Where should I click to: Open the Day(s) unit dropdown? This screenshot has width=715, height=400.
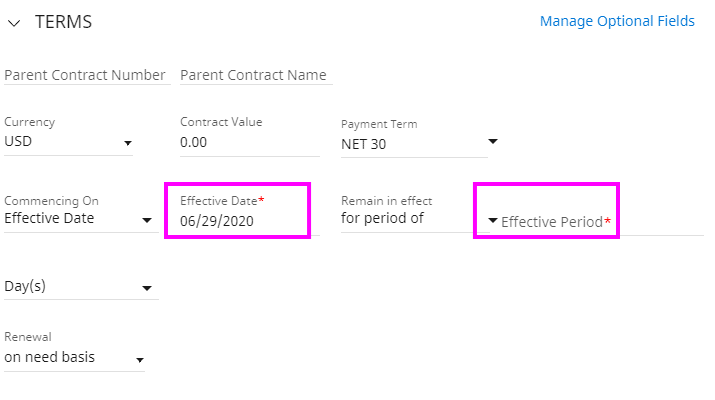[x=81, y=287]
